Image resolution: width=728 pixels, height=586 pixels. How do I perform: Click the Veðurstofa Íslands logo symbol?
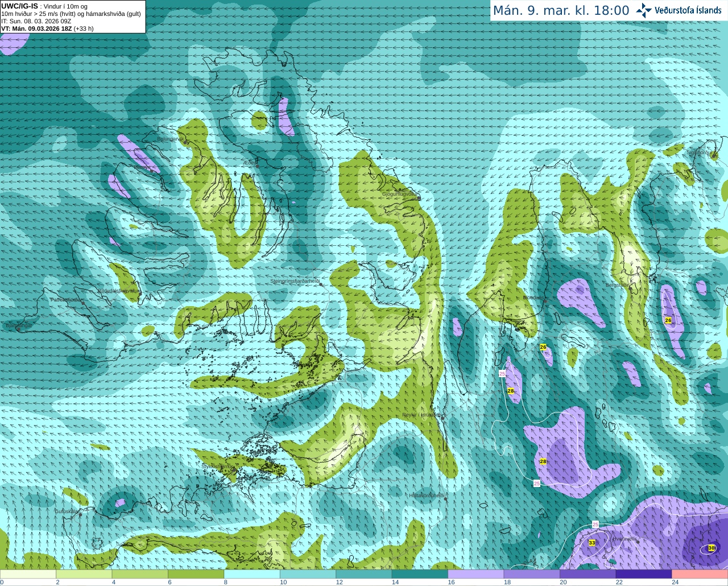pyautogui.click(x=644, y=10)
